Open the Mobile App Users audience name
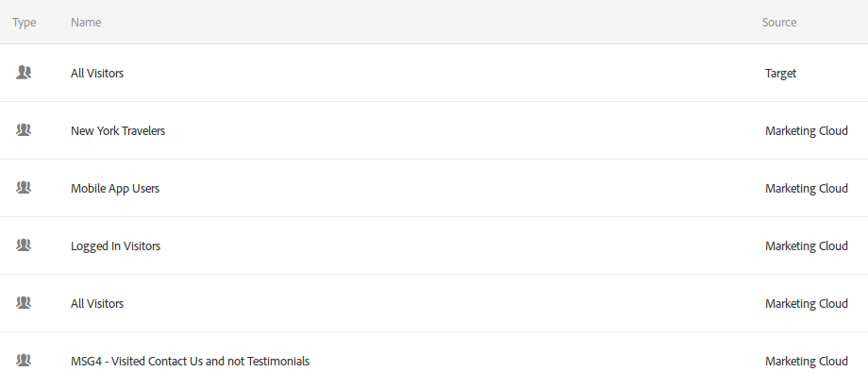 click(115, 189)
